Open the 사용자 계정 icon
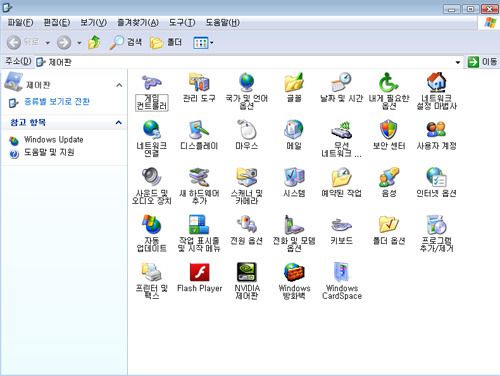The image size is (500, 376). click(437, 129)
